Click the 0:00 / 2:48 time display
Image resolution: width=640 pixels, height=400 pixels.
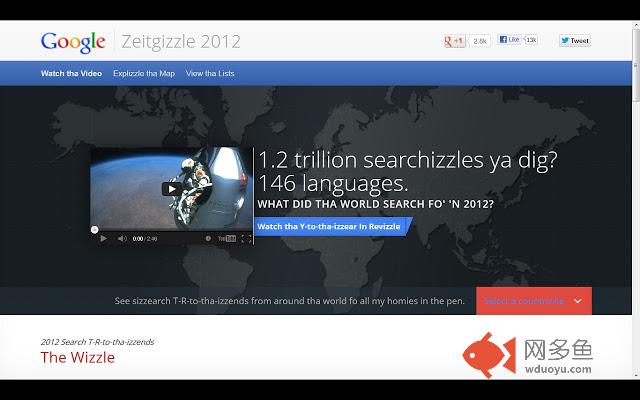click(144, 238)
